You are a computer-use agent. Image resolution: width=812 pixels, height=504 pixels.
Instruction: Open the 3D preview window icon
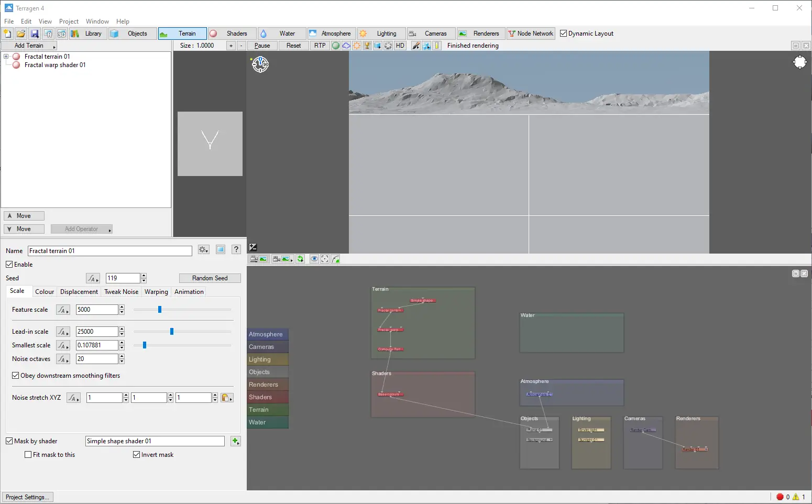[x=61, y=34]
